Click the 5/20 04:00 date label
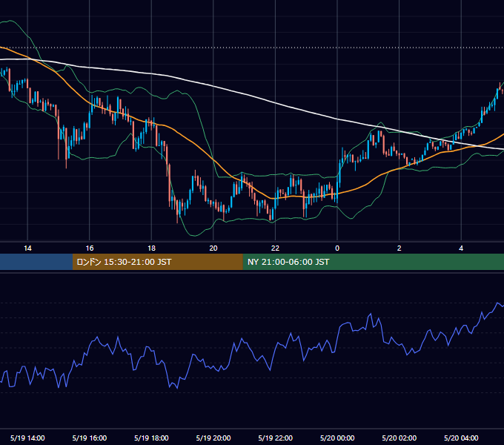 click(461, 438)
